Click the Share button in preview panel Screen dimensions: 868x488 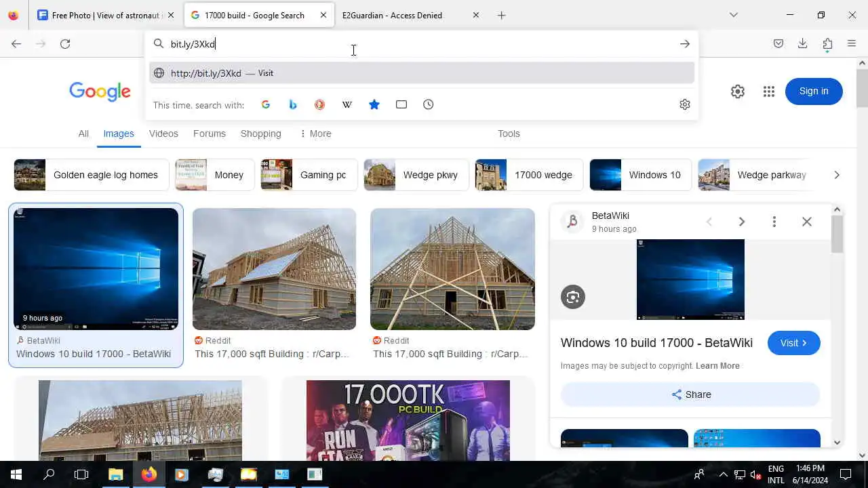[690, 394]
